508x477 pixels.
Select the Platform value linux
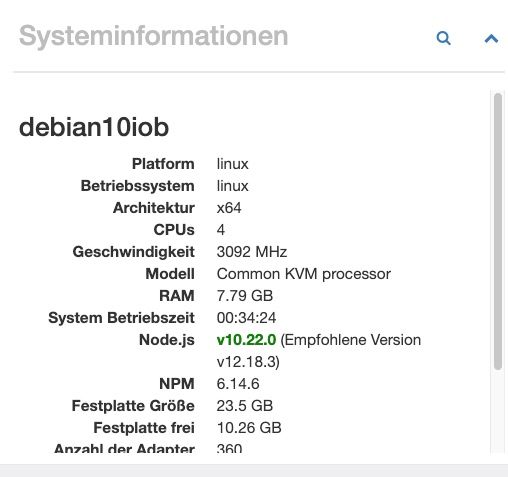(233, 164)
